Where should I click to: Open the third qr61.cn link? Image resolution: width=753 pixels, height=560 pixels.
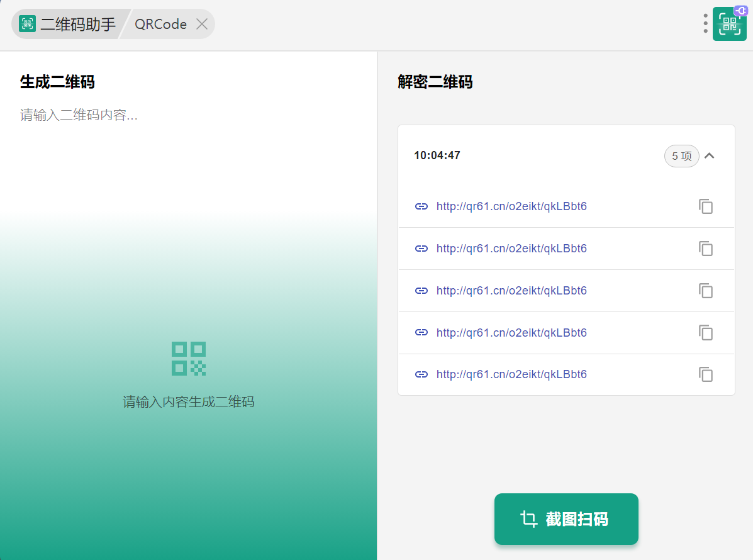tap(511, 291)
